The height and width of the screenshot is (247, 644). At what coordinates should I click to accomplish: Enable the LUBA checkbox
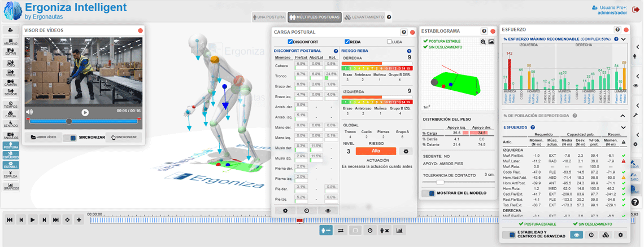389,42
